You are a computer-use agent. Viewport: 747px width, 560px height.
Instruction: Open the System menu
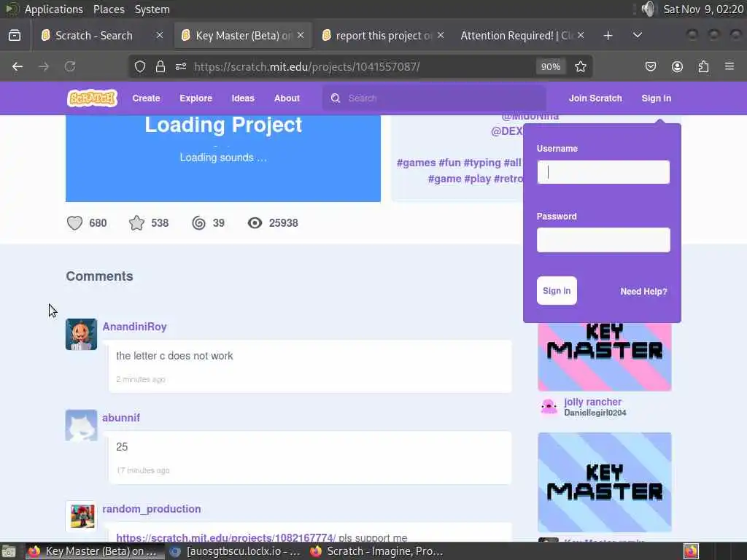click(x=152, y=9)
